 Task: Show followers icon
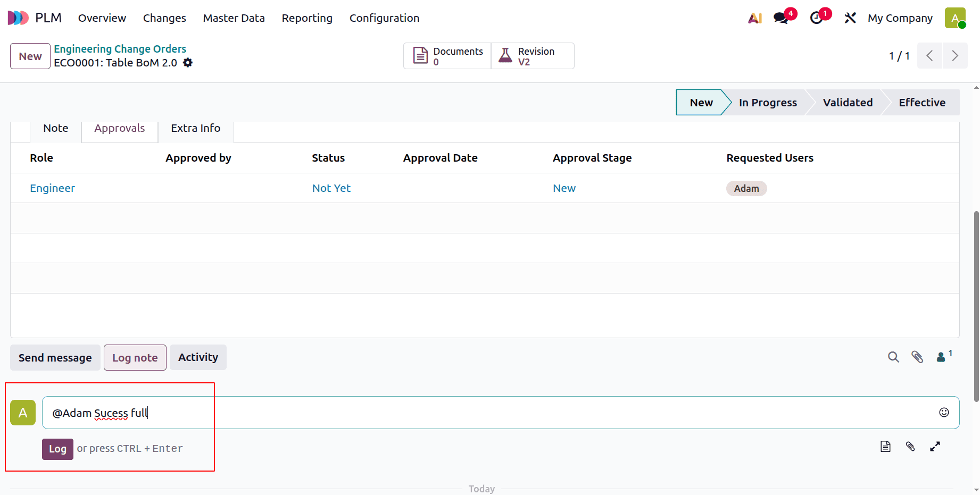[x=944, y=356]
